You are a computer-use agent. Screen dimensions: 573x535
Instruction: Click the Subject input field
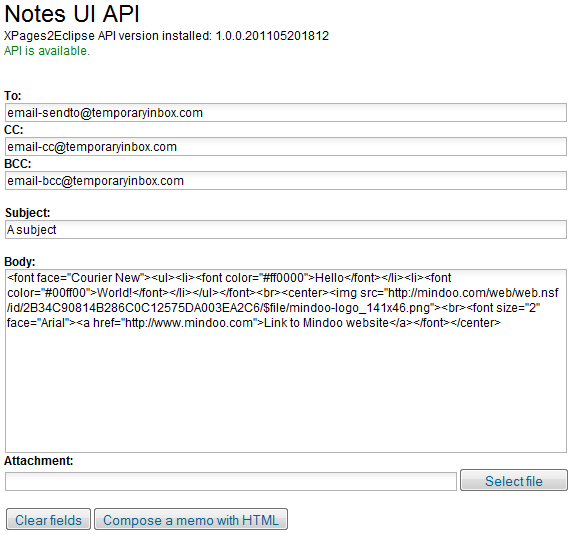tap(286, 229)
